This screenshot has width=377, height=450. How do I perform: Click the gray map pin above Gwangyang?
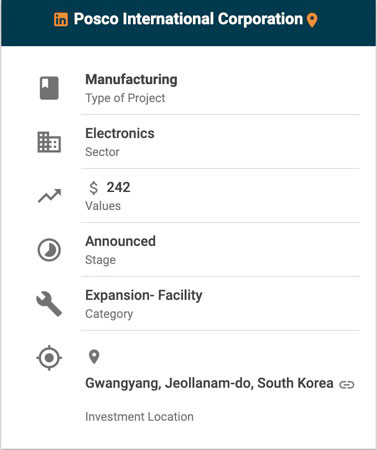tap(94, 357)
